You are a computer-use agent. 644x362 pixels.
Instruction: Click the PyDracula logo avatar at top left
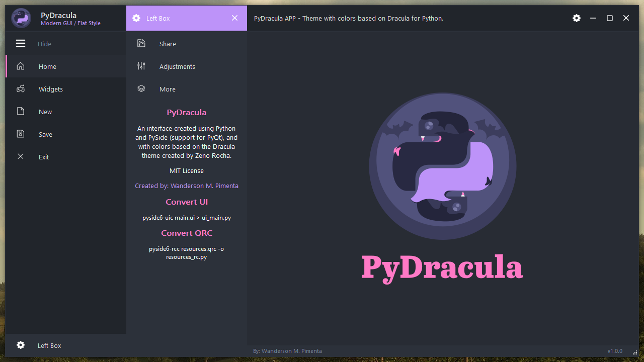click(x=20, y=18)
